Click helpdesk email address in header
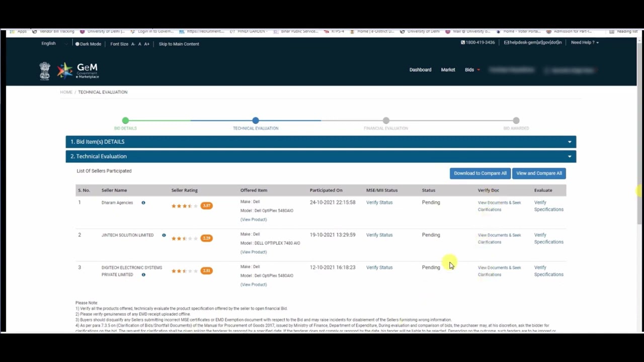 tap(533, 42)
